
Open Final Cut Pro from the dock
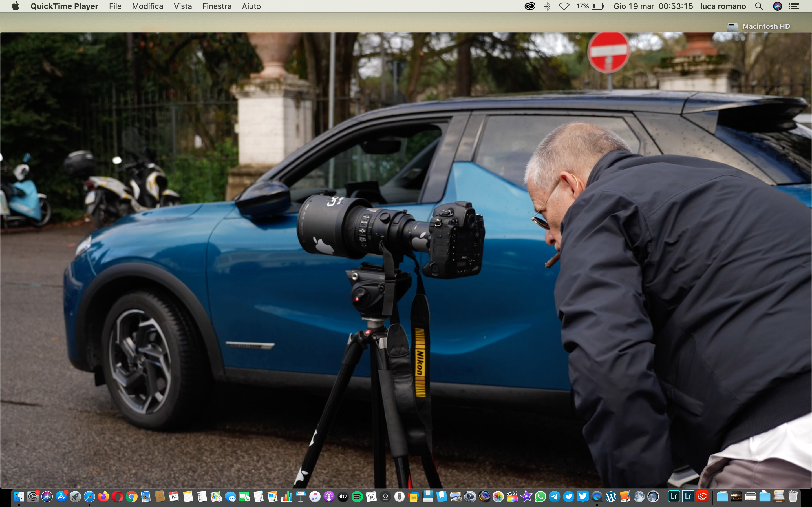click(512, 496)
